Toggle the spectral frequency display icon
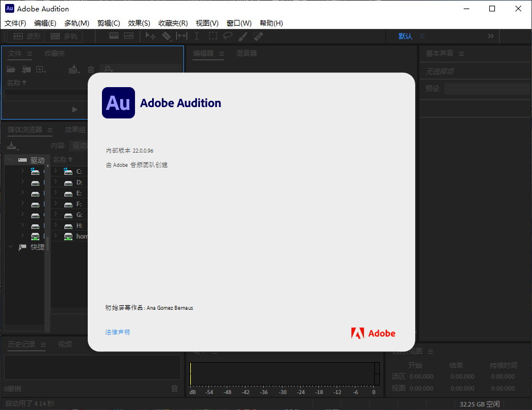This screenshot has height=410, width=532. [114, 36]
